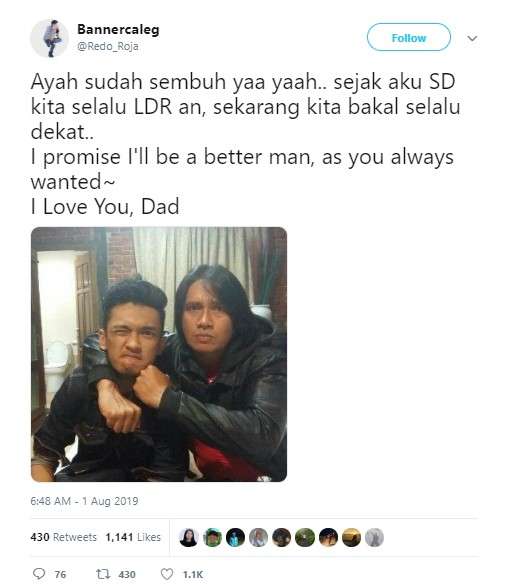Screen dimensions: 506x586
Task: Click the 76 reply count
Action: point(60,574)
